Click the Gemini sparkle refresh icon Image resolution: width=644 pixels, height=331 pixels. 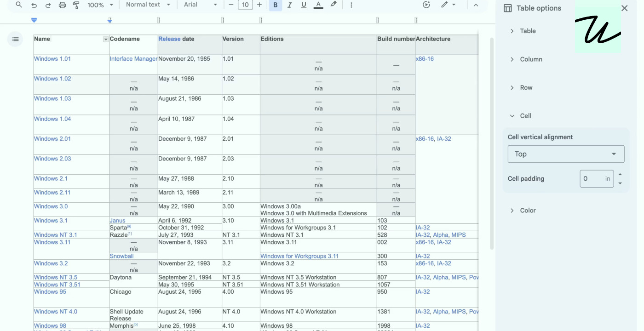[426, 5]
